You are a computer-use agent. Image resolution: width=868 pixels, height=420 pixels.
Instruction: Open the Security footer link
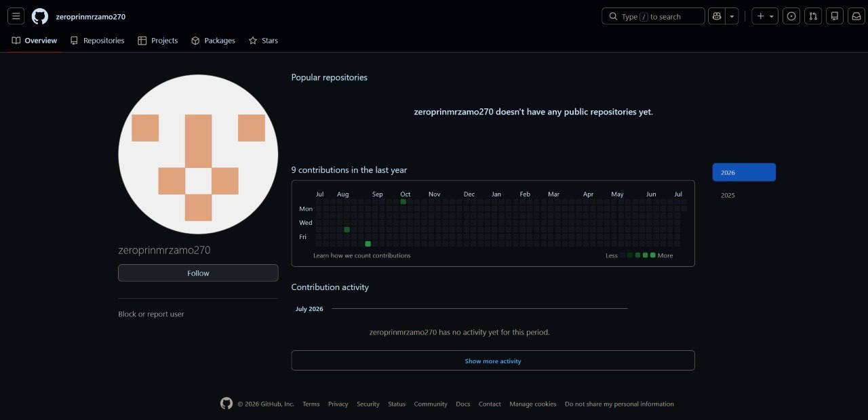(368, 404)
